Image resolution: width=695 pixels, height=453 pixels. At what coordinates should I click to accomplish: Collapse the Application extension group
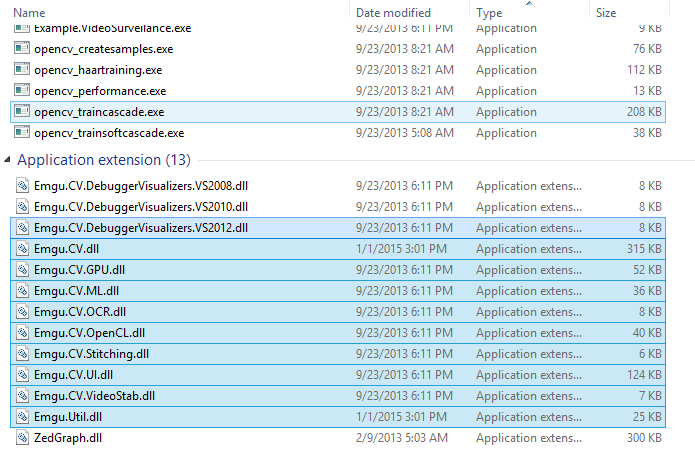(x=9, y=160)
